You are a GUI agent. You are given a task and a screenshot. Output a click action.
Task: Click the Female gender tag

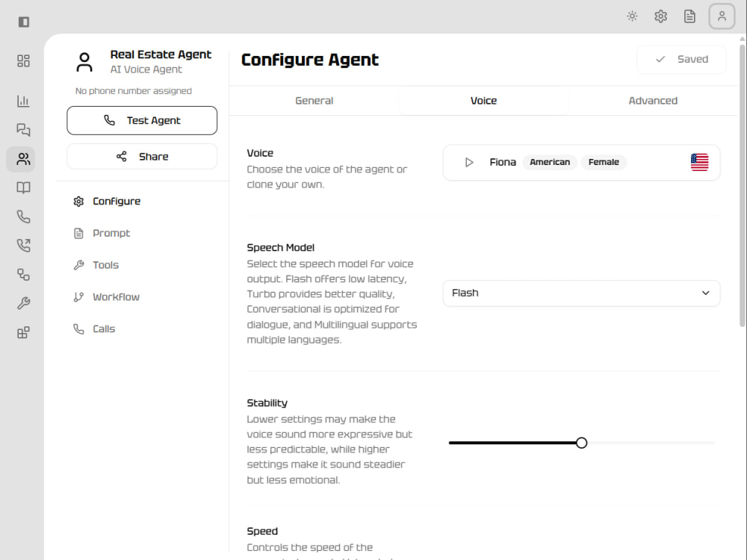tap(604, 162)
